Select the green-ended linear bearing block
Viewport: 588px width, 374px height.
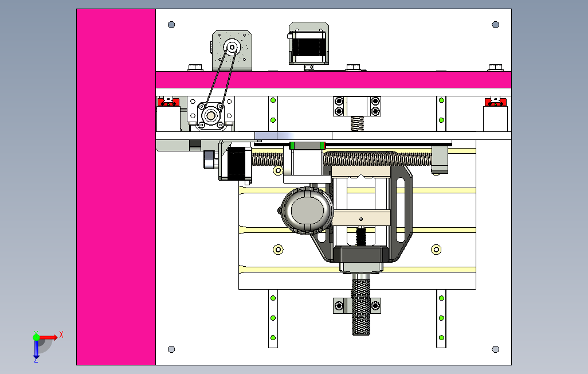307,145
